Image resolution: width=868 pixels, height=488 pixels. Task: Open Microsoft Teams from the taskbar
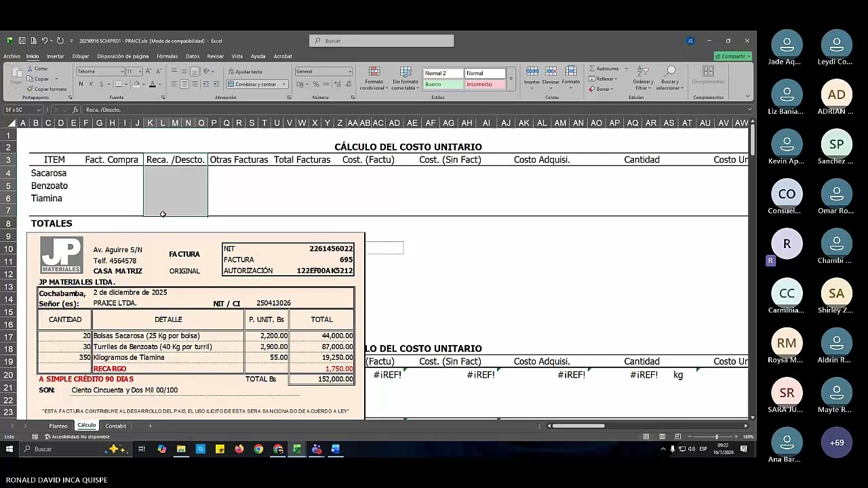click(317, 449)
